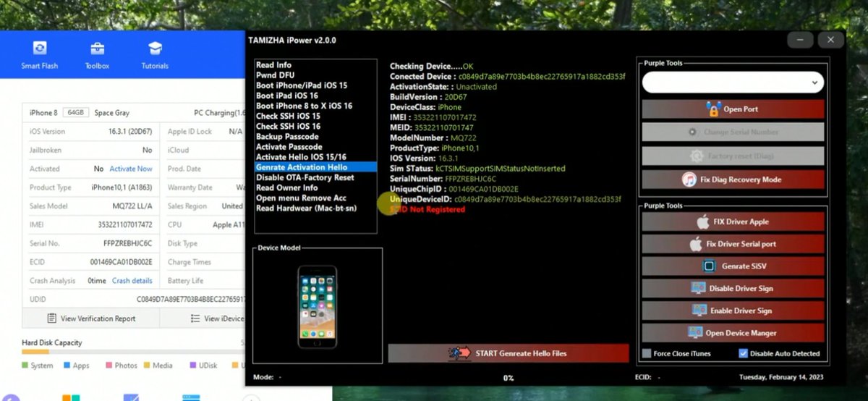Viewport: 868px width, 401px height.
Task: Click the 64GB storage badge
Action: point(76,113)
